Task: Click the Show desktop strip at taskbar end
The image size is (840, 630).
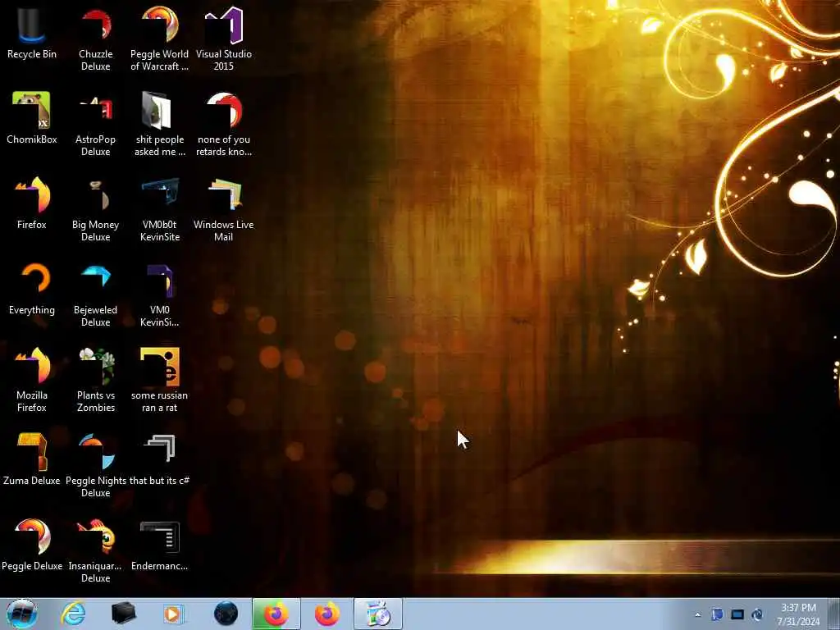Action: 833,614
